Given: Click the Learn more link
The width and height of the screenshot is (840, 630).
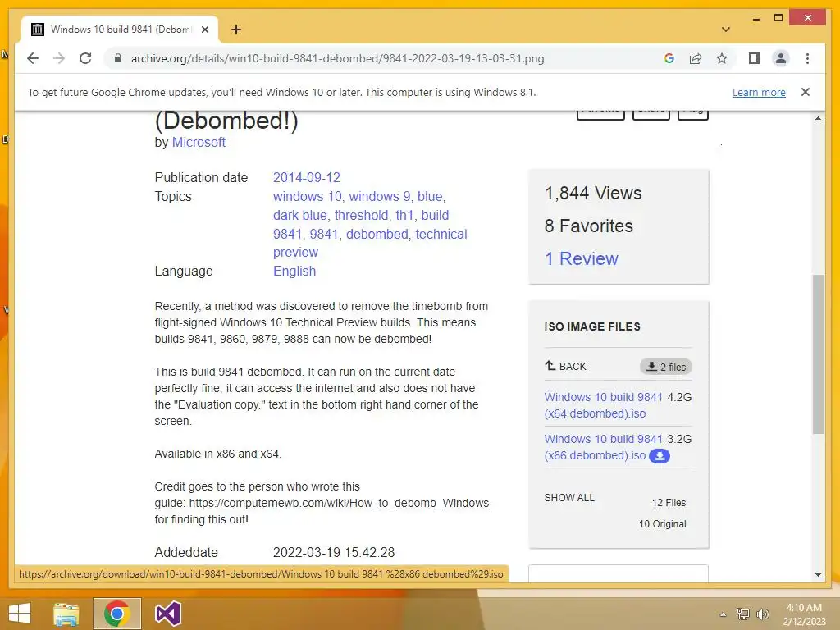Looking at the screenshot, I should (759, 92).
